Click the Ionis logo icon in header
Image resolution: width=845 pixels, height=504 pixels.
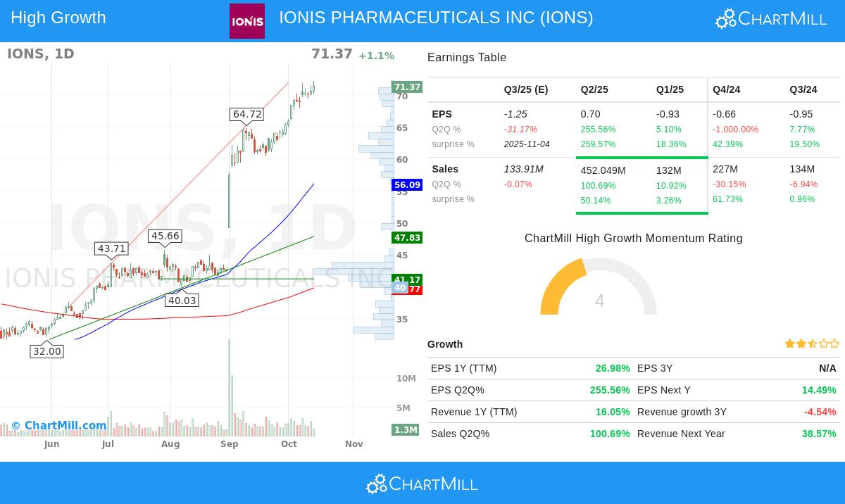coord(247,21)
